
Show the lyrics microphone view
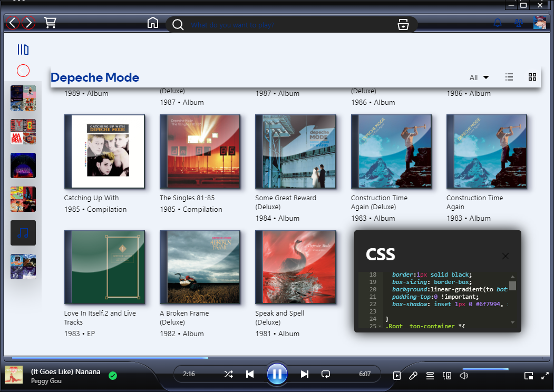pos(413,375)
